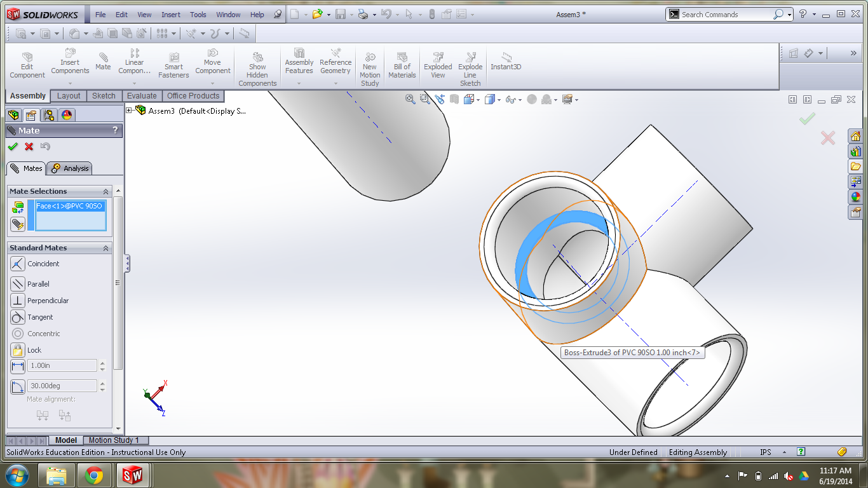Image resolution: width=868 pixels, height=488 pixels.
Task: Activate the Move Component tool
Action: click(212, 62)
